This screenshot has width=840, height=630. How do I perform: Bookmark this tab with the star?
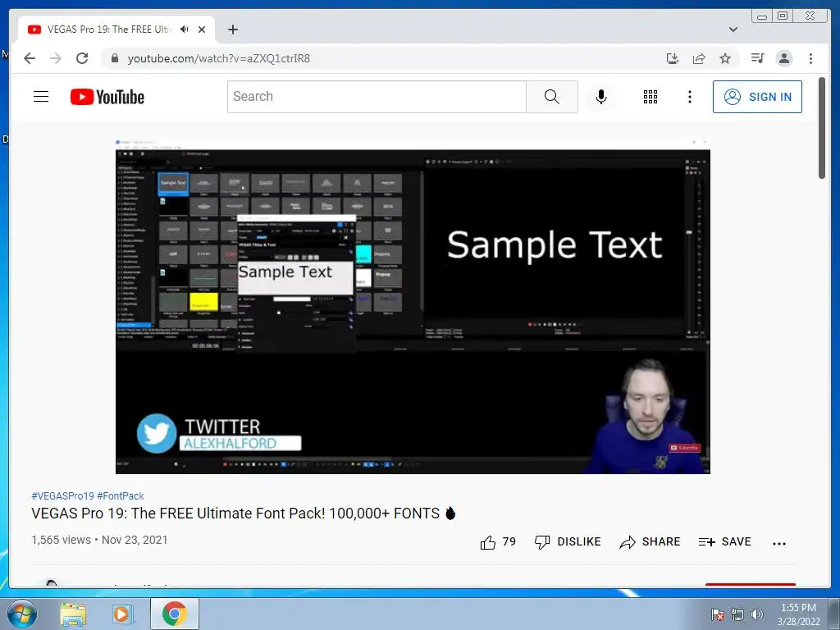[x=725, y=58]
